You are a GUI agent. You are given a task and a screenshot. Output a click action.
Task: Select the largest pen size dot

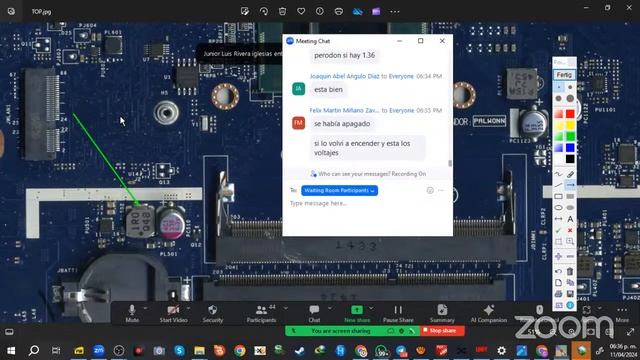[570, 98]
